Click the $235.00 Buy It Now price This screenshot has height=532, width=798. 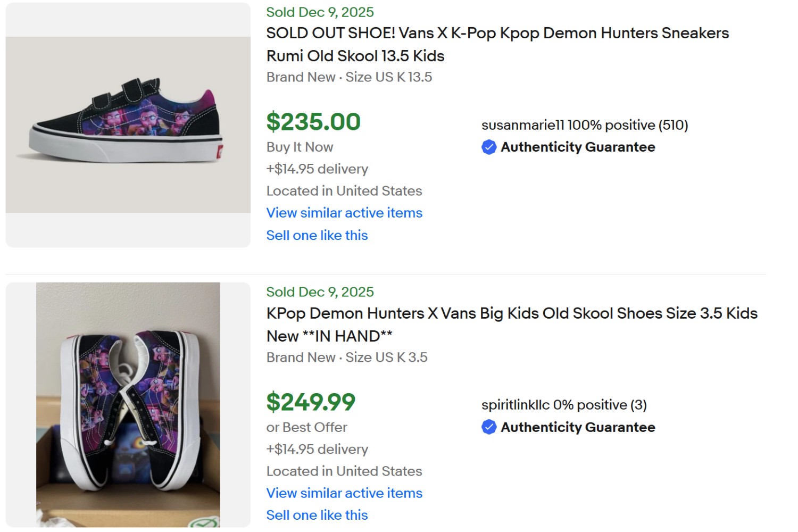pyautogui.click(x=313, y=121)
